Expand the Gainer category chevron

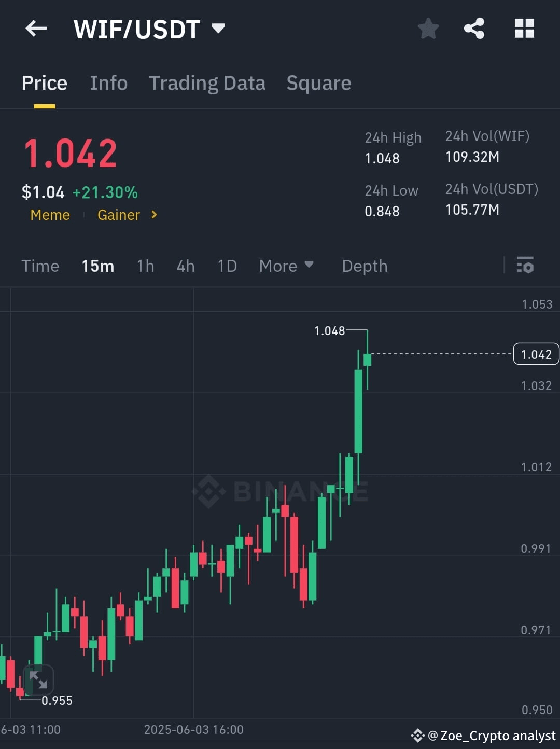coord(153,215)
